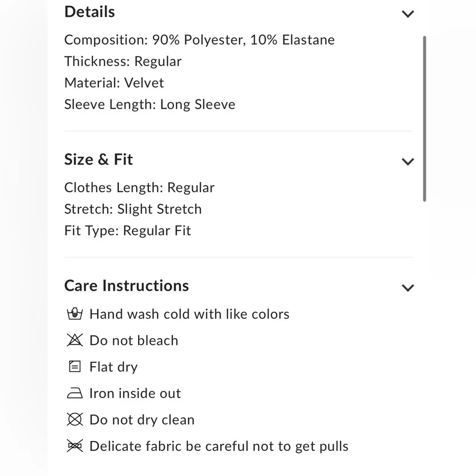476x476 pixels.
Task: Click the flat dry symbol icon
Action: pyautogui.click(x=75, y=367)
